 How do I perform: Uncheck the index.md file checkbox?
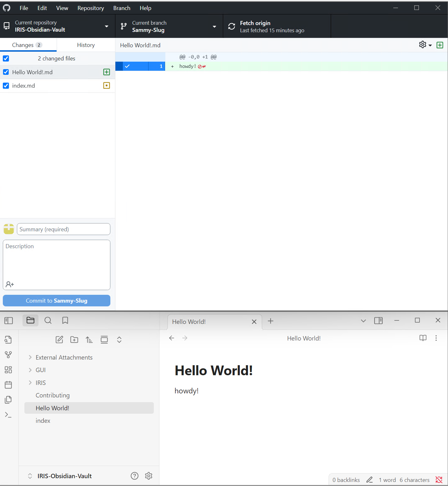(6, 86)
